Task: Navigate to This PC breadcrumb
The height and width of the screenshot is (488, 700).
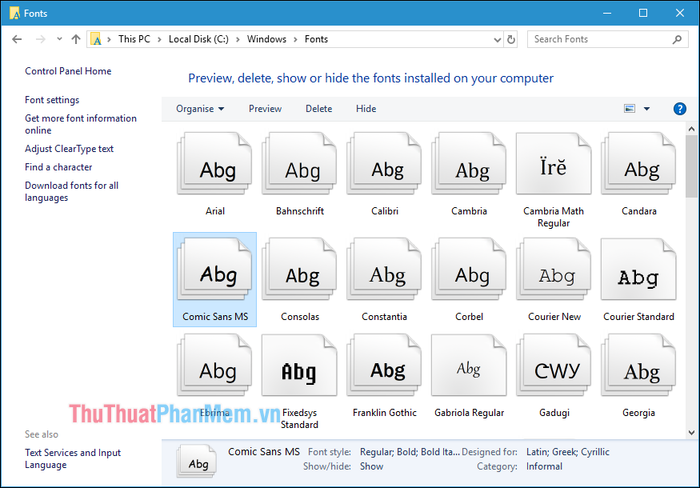Action: 134,39
